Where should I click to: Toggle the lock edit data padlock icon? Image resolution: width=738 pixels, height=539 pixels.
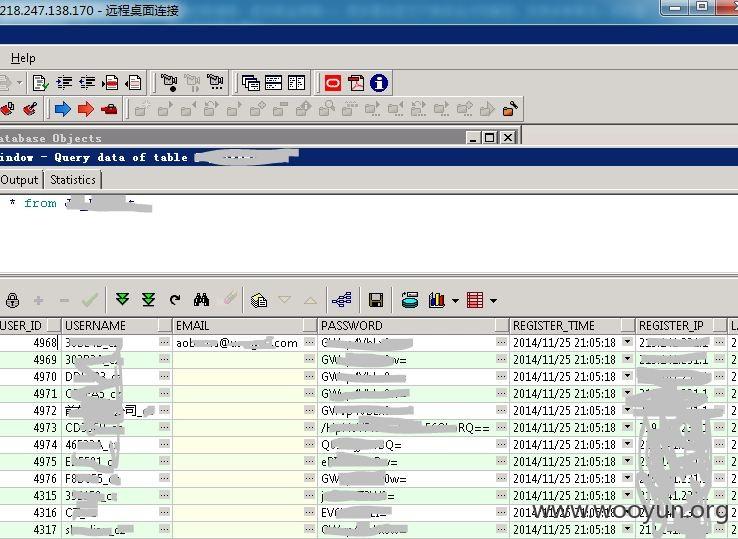pyautogui.click(x=13, y=300)
